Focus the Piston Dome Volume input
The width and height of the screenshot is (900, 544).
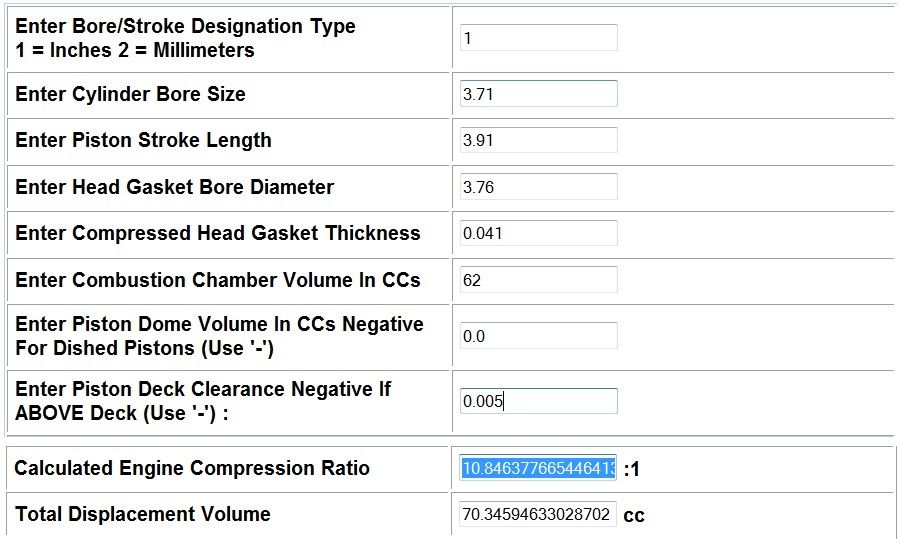click(538, 336)
